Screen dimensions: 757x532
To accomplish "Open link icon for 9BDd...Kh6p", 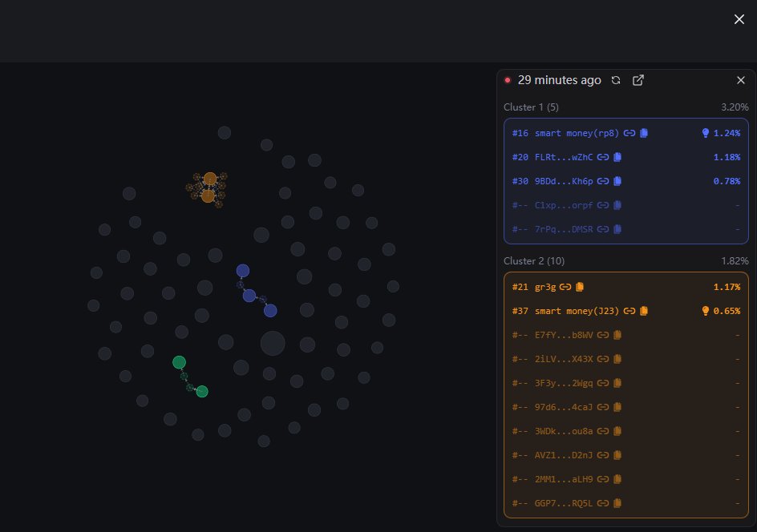I will pyautogui.click(x=602, y=181).
